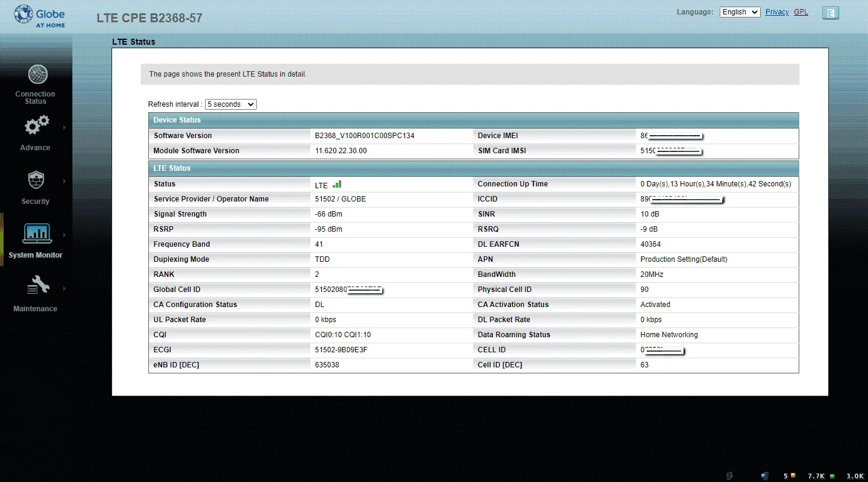The image size is (868, 482).
Task: Open the GPL link
Action: (x=800, y=12)
